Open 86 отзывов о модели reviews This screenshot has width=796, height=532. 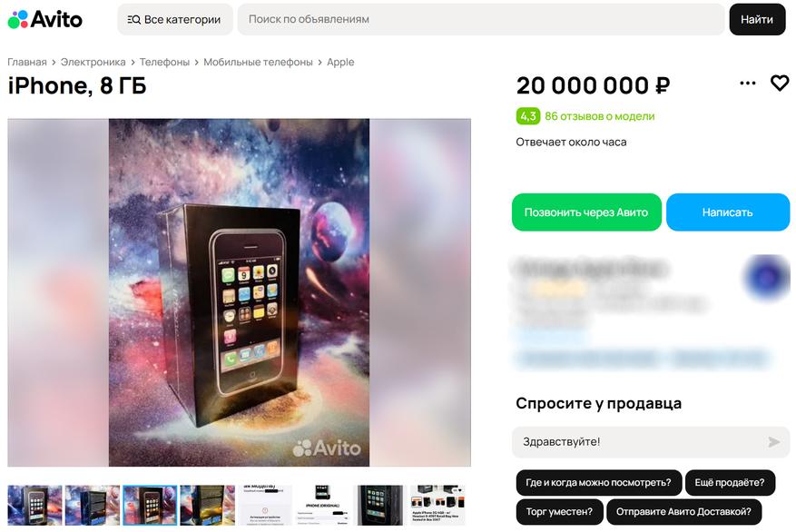600,116
